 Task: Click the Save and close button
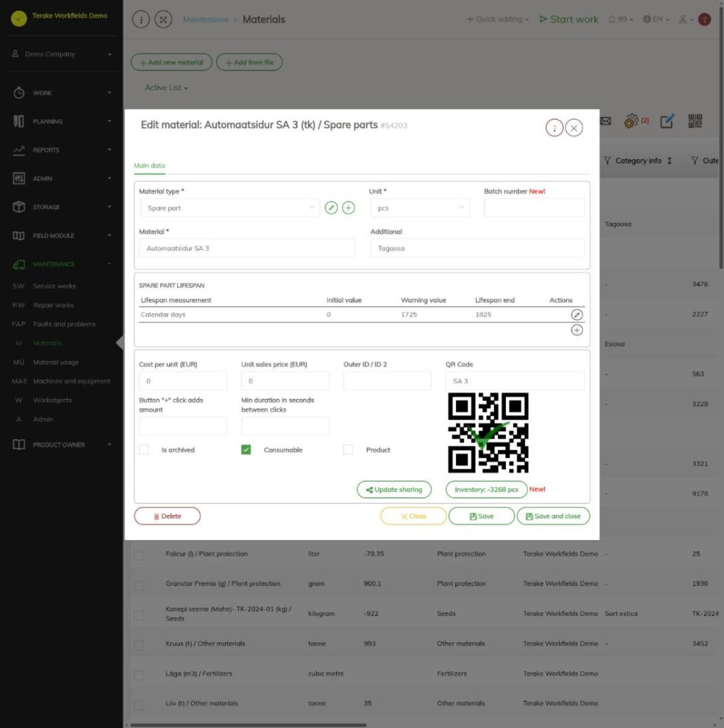tap(553, 516)
